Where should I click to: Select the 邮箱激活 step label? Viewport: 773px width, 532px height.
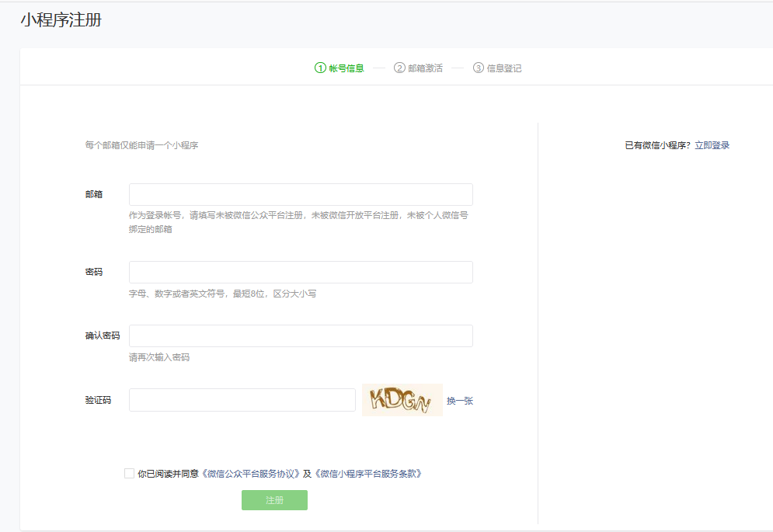tap(425, 68)
